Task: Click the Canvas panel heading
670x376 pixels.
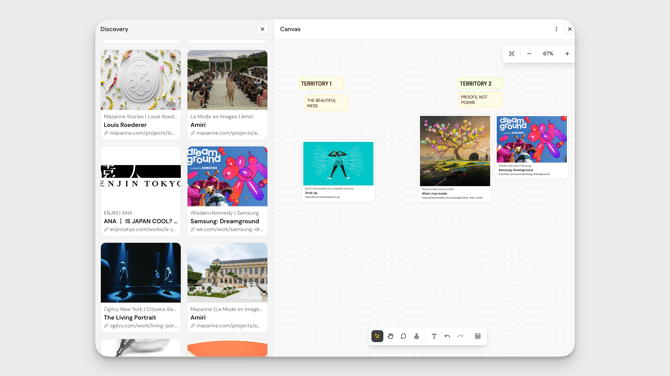Action: [290, 29]
